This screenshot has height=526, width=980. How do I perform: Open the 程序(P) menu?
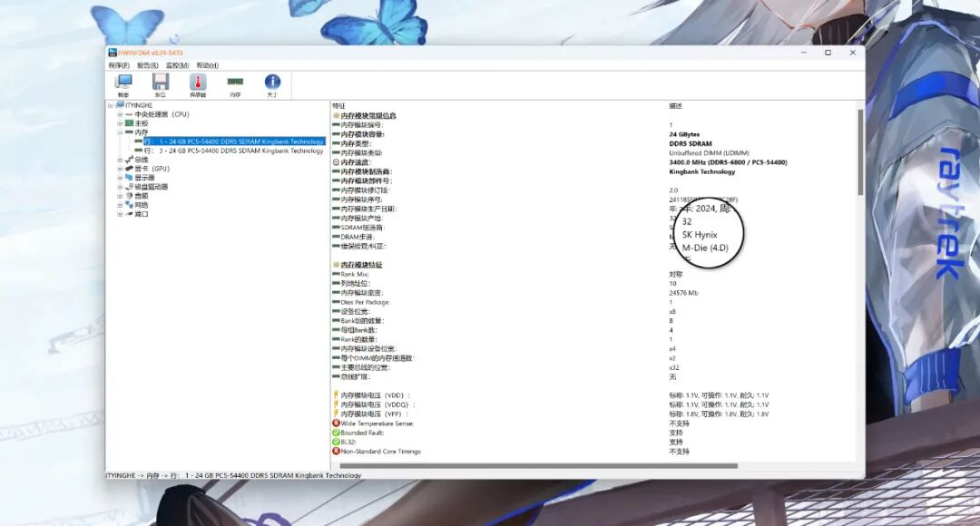(119, 65)
